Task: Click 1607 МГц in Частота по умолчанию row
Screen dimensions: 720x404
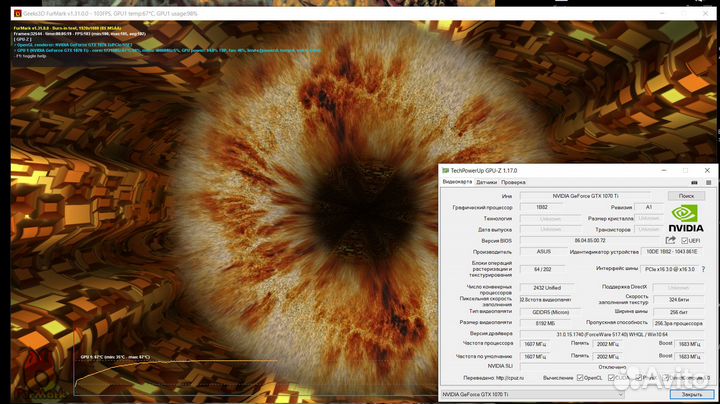Action: [x=534, y=357]
